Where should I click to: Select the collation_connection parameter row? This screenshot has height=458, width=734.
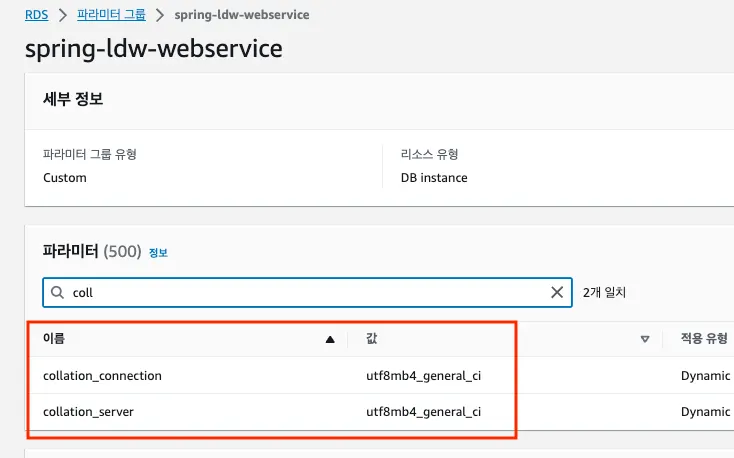point(102,376)
